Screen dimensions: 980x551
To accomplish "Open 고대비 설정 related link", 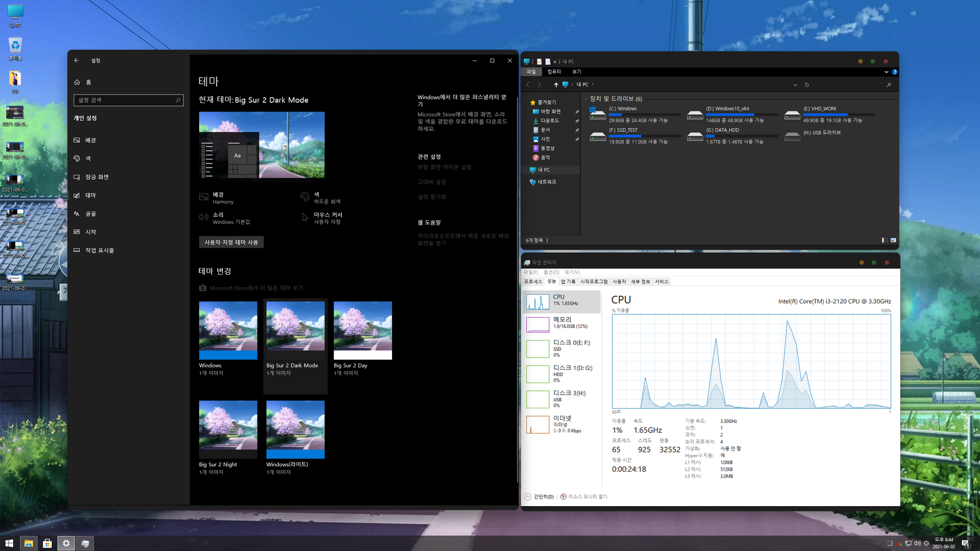I will coord(431,182).
